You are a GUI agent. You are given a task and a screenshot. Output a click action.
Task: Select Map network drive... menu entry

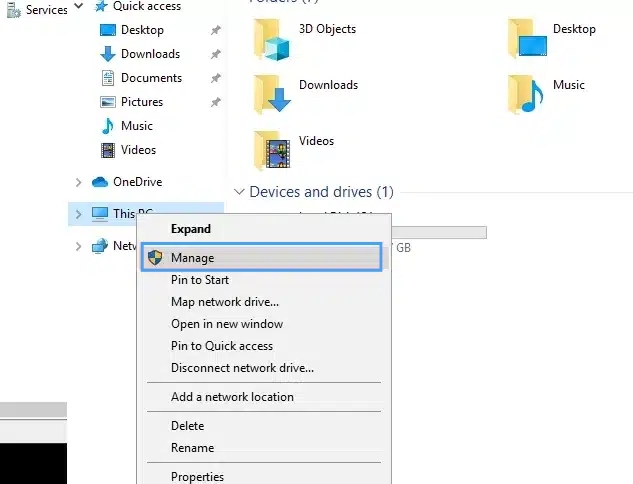pyautogui.click(x=224, y=302)
